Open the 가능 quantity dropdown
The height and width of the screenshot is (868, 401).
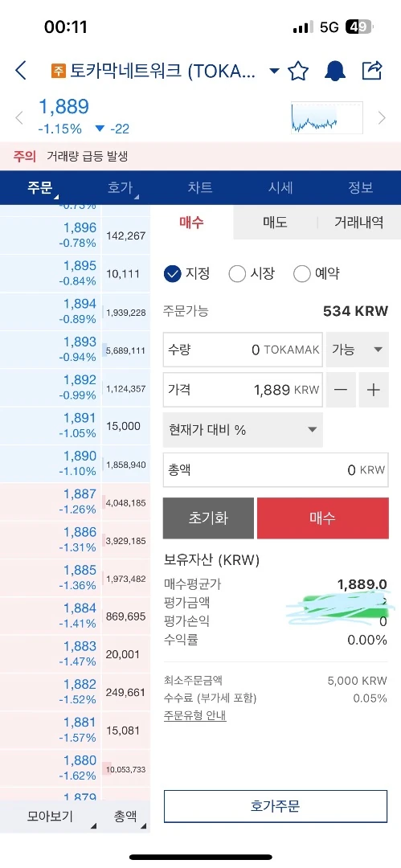point(358,350)
